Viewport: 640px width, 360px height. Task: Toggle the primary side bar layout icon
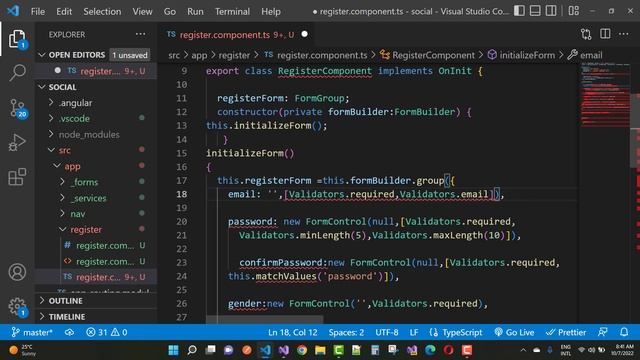pos(519,11)
